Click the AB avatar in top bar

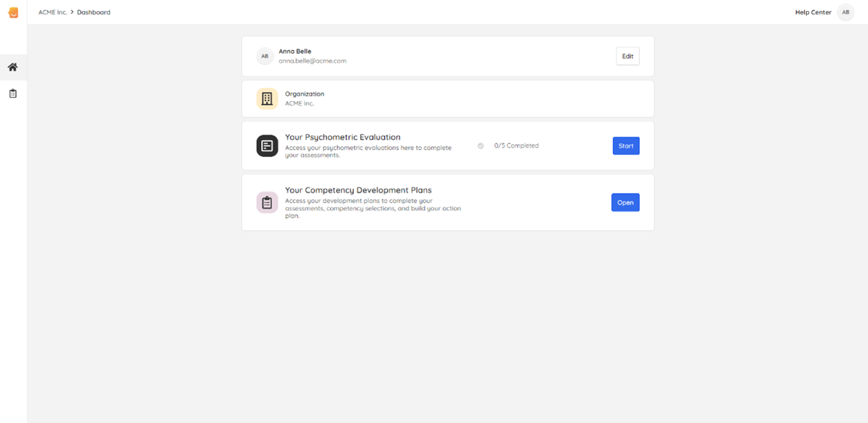845,12
